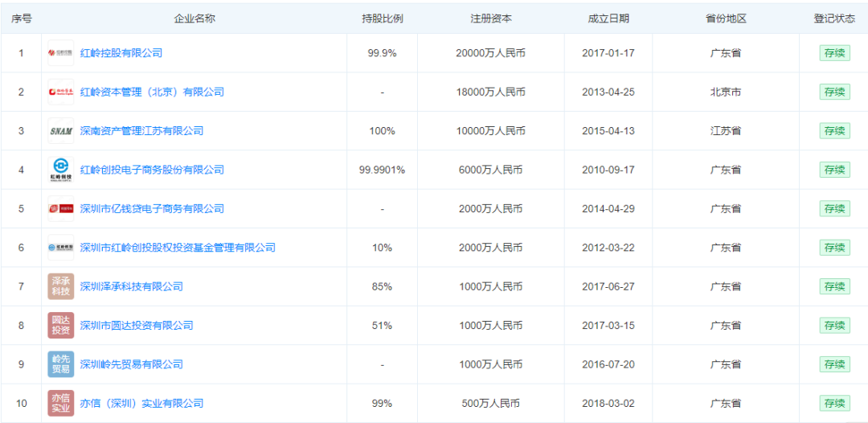Select the 6000万人民币 capital cell
This screenshot has height=423, width=868.
point(491,170)
